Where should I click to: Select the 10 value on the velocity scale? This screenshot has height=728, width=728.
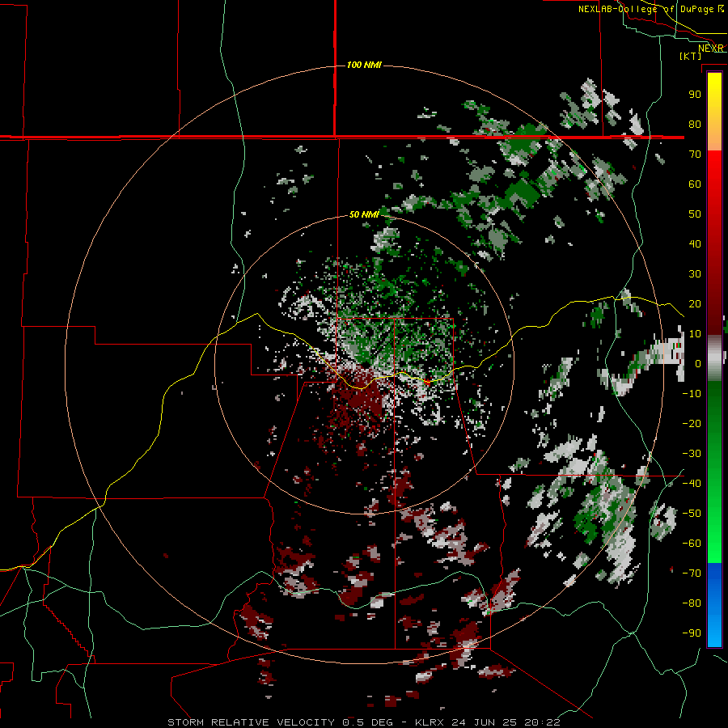695,334
